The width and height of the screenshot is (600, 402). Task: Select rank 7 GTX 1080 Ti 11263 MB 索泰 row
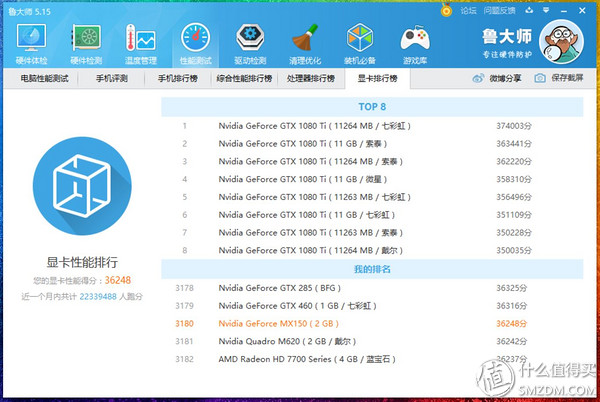[372, 233]
